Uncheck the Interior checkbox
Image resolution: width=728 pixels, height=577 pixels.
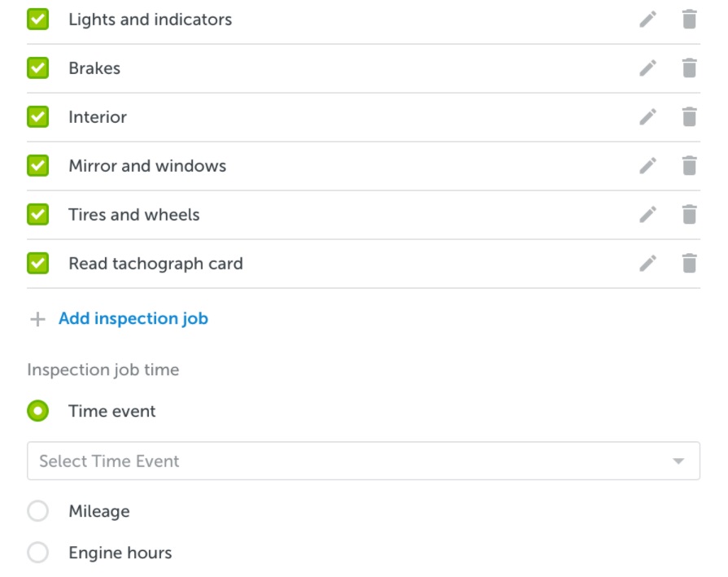coord(37,117)
